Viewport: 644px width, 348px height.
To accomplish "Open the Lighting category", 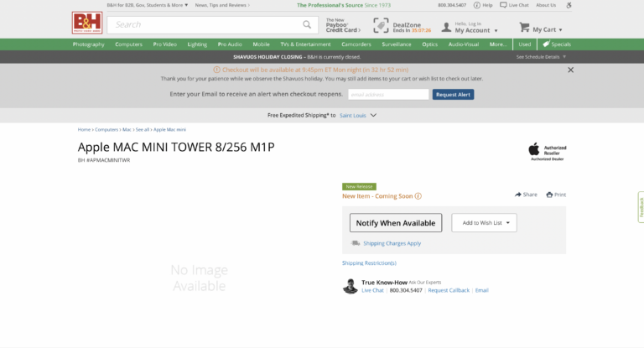I will click(x=197, y=44).
